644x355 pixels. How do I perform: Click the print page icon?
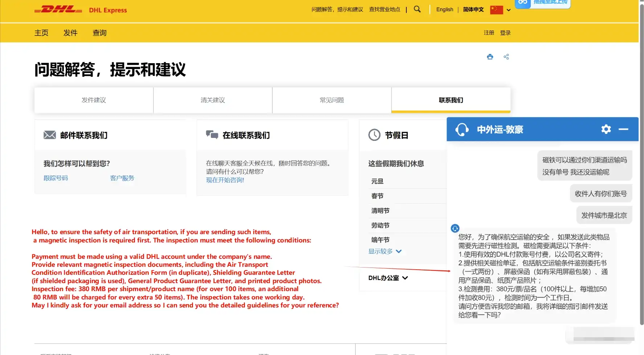point(490,57)
